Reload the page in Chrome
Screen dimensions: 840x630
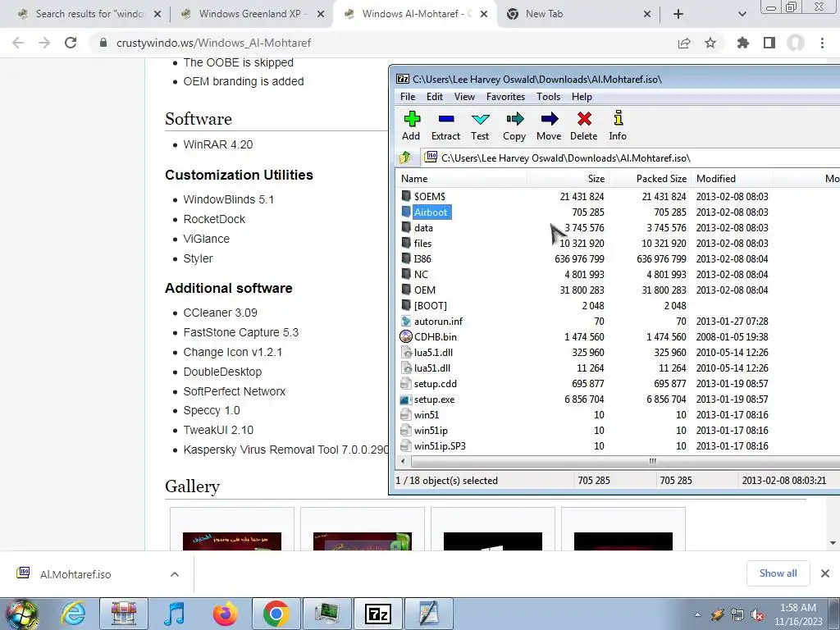71,43
